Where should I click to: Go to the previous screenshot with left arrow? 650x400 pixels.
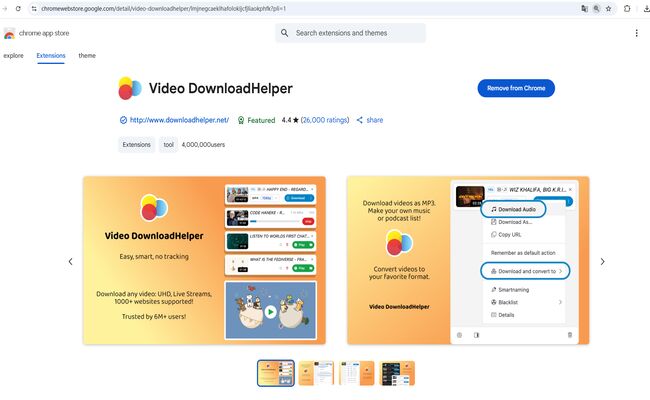click(70, 262)
